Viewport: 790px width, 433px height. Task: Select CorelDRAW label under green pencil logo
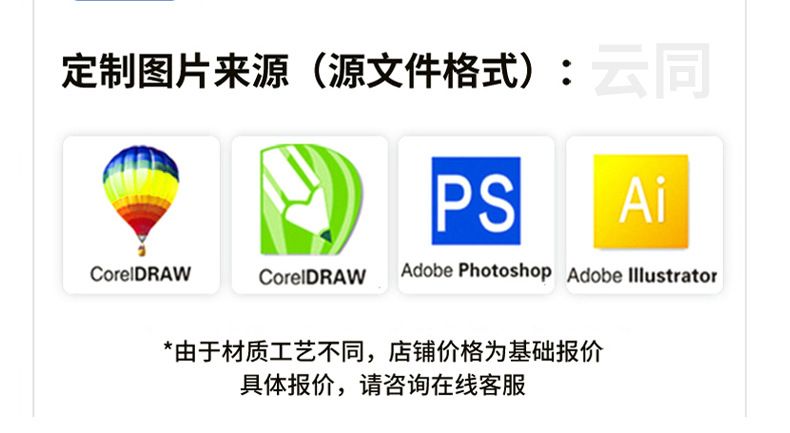[x=312, y=277]
